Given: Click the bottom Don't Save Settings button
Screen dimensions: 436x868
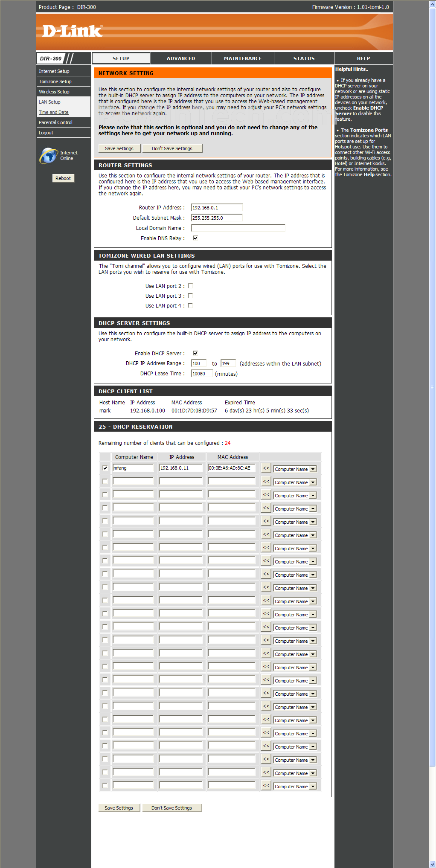Looking at the screenshot, I should click(171, 808).
